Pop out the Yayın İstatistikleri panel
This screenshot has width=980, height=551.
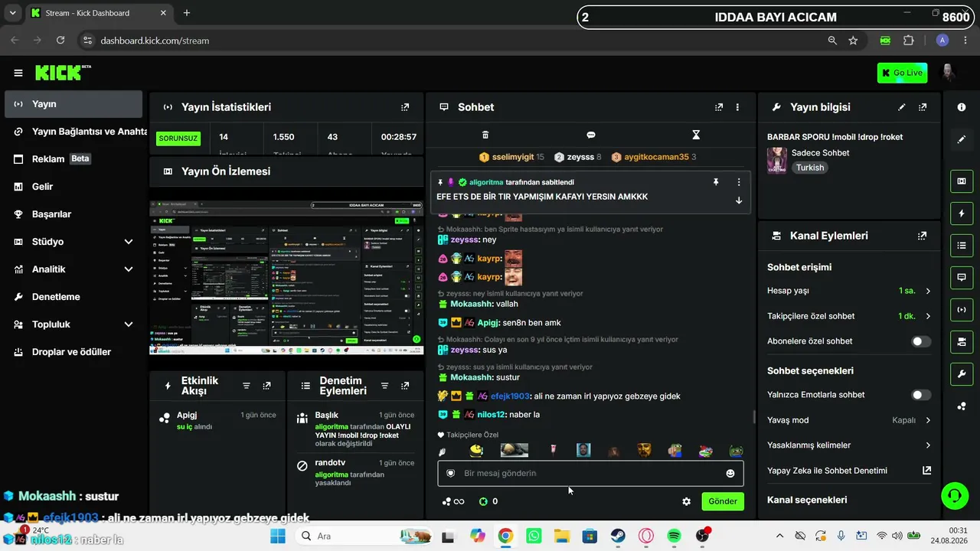pos(405,107)
